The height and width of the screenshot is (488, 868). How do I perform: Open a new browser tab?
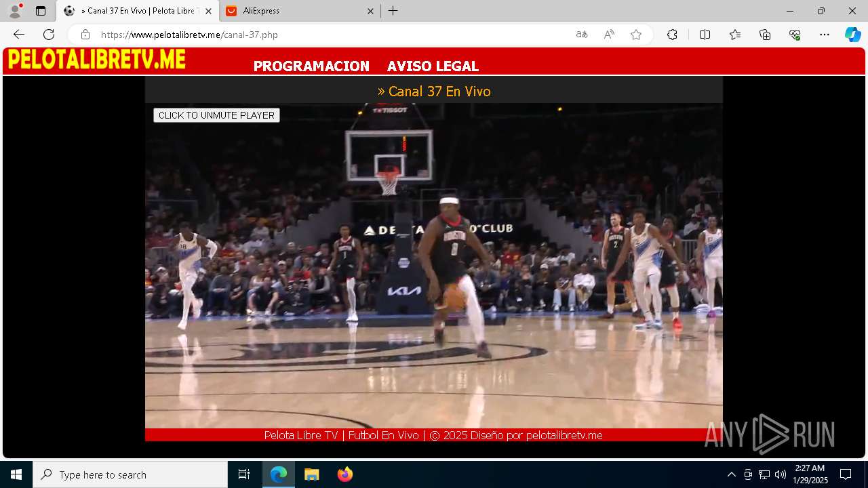coord(393,11)
